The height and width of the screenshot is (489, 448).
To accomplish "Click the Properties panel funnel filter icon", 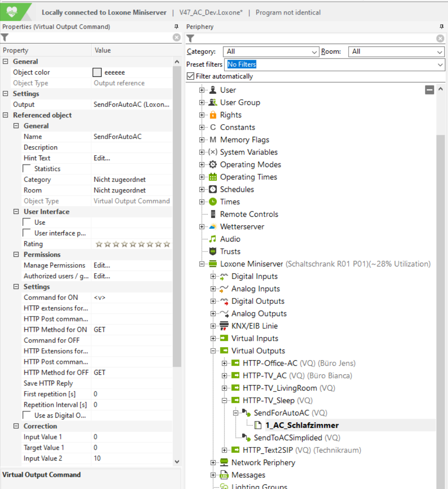I will (5, 37).
